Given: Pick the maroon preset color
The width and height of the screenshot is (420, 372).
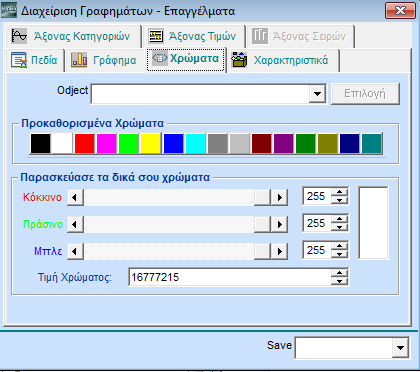Looking at the screenshot, I should (x=261, y=143).
